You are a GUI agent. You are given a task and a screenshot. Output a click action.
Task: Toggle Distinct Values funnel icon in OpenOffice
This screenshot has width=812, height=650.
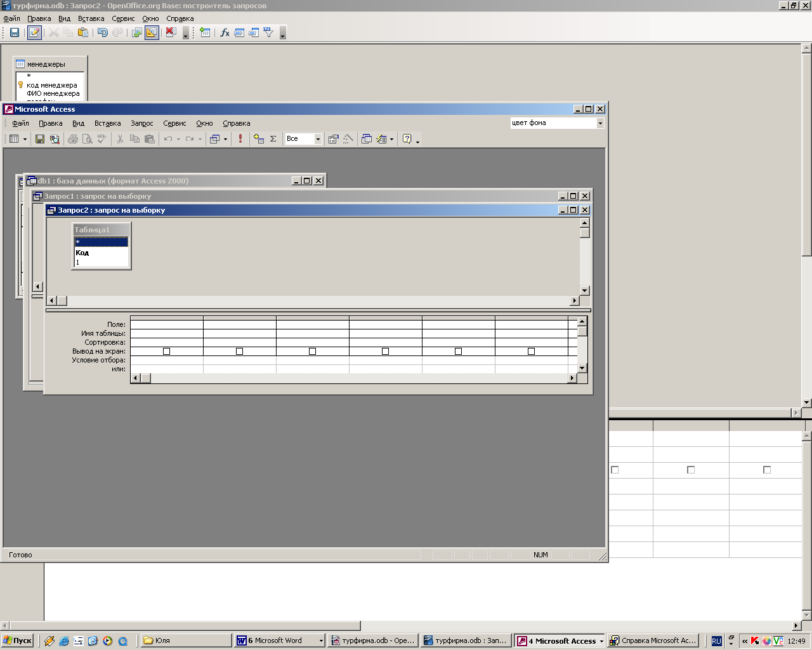tap(269, 32)
